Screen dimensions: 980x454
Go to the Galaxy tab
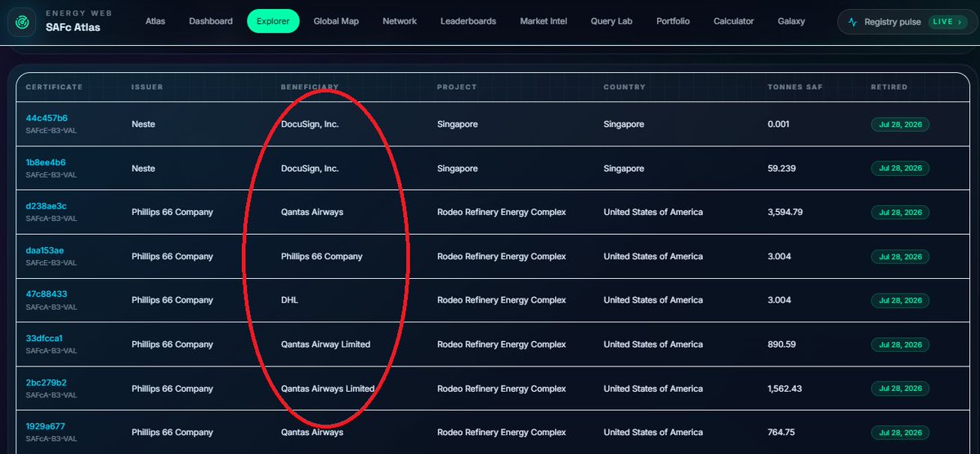[791, 21]
